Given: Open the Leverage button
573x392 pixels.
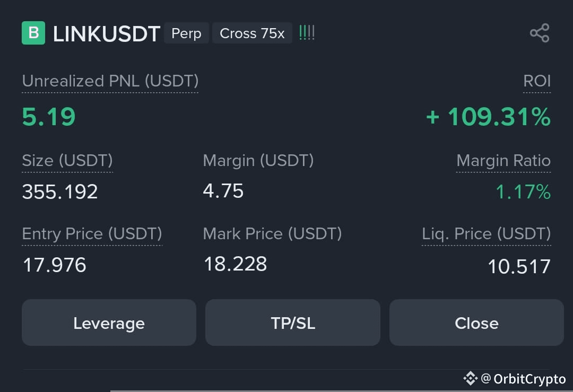Looking at the screenshot, I should (109, 323).
